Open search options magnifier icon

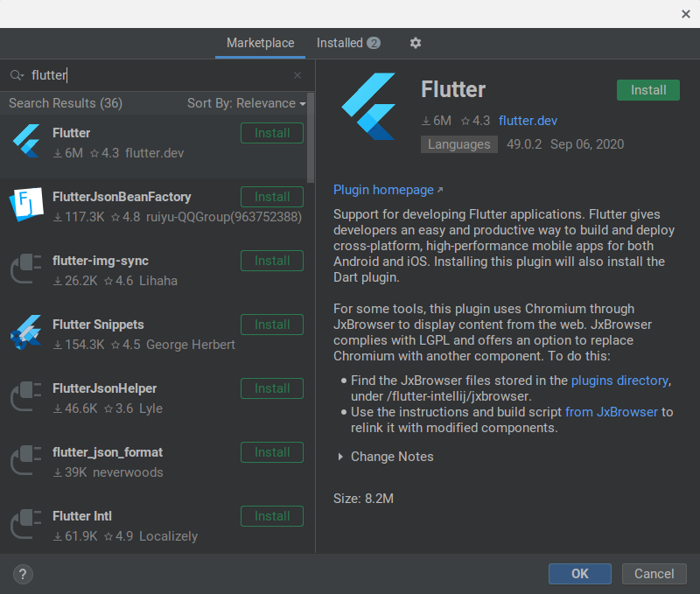pyautogui.click(x=17, y=75)
